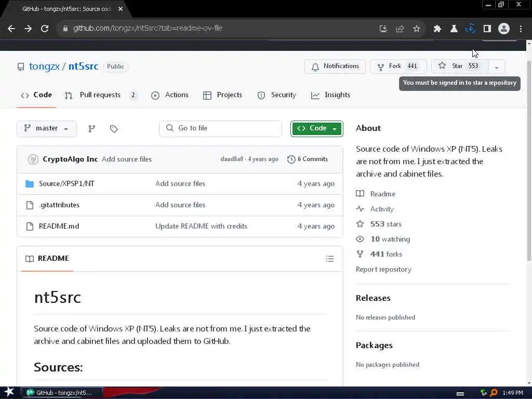
Task: Click 'Update README with credits' commit message
Action: [201, 227]
